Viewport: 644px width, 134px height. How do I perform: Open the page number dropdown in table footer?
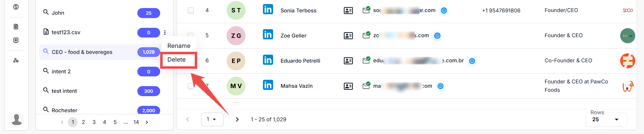pyautogui.click(x=212, y=119)
